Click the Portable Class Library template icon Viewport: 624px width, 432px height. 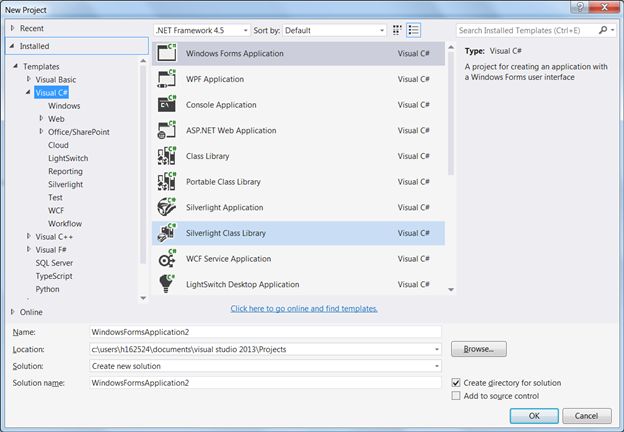click(167, 181)
